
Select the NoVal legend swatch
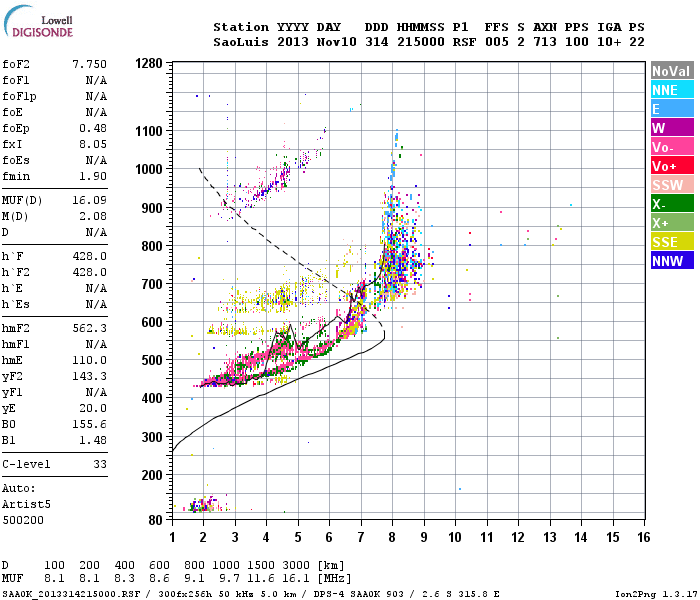(x=672, y=71)
